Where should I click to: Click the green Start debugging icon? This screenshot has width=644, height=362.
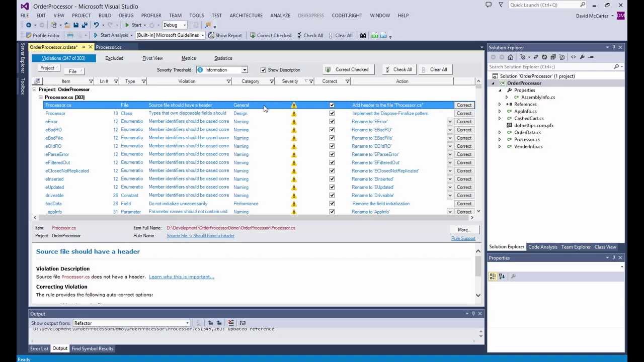coord(127,25)
